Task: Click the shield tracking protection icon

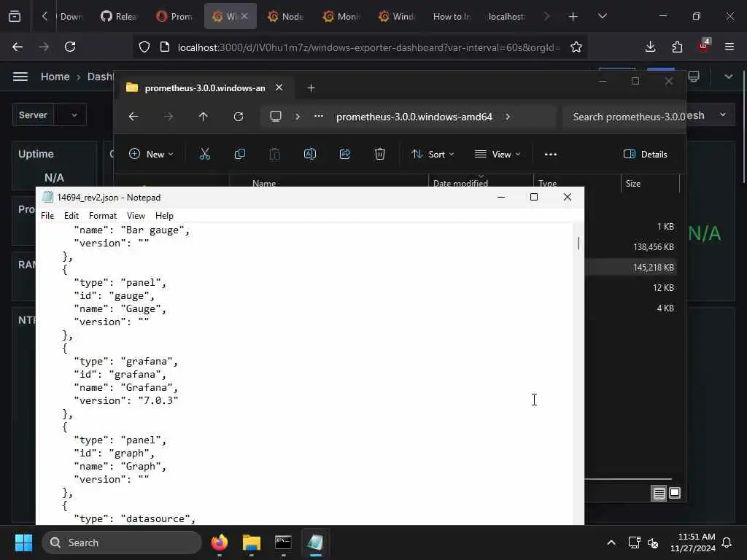Action: click(144, 47)
